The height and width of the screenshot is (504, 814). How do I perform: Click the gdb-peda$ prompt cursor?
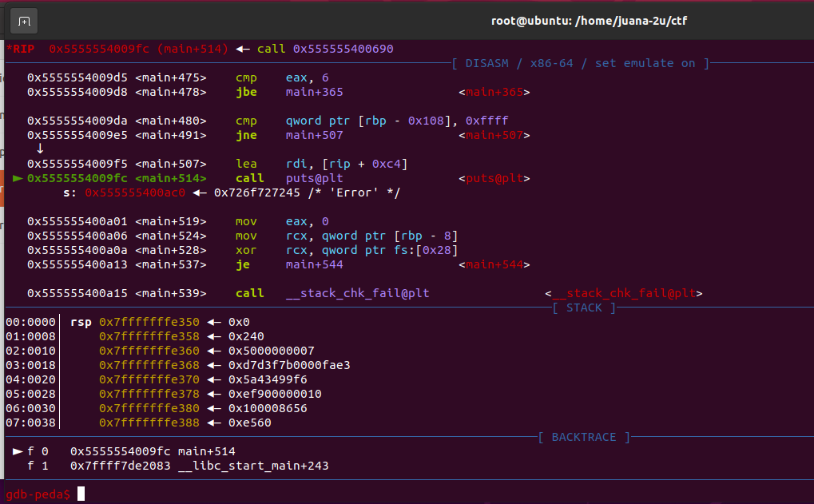(x=81, y=494)
